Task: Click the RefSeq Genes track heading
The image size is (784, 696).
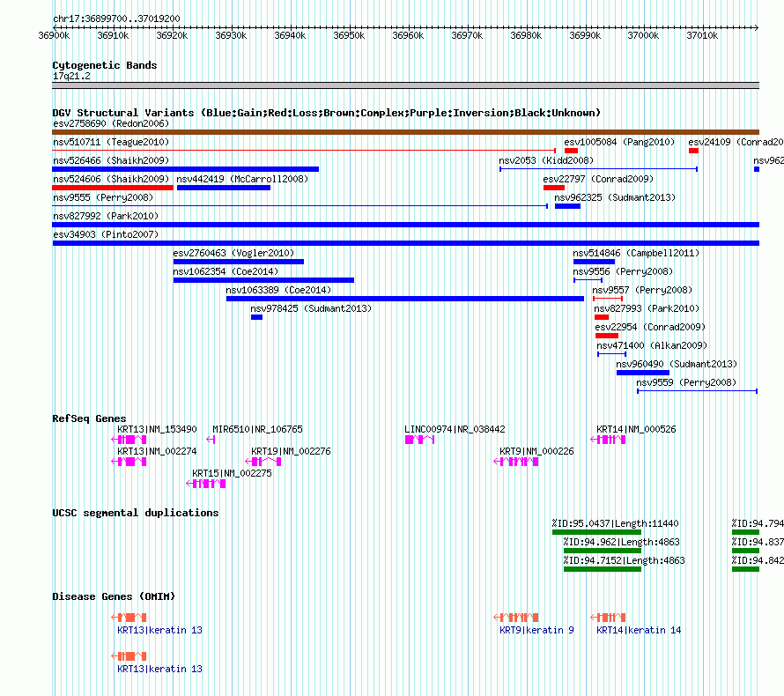Action: [89, 418]
